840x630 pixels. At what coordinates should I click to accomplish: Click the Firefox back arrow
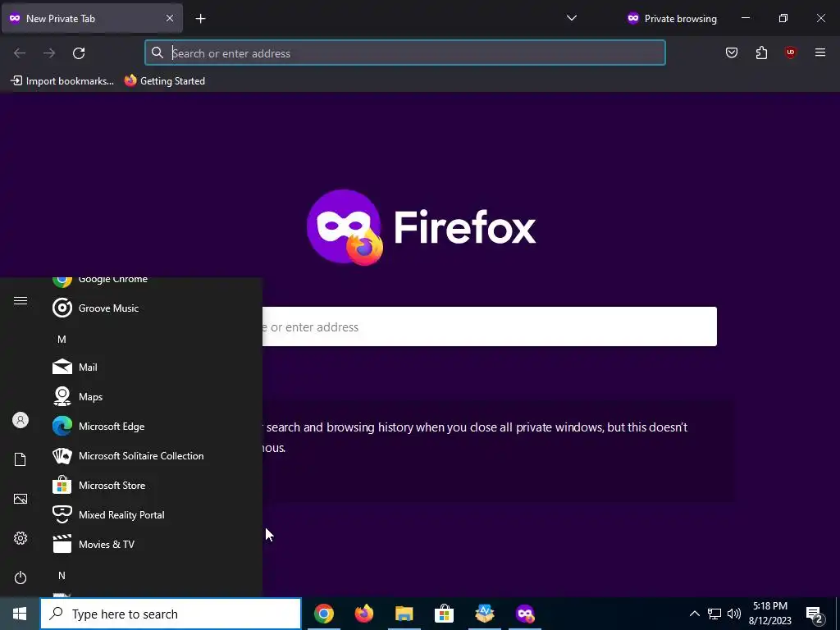pyautogui.click(x=20, y=53)
